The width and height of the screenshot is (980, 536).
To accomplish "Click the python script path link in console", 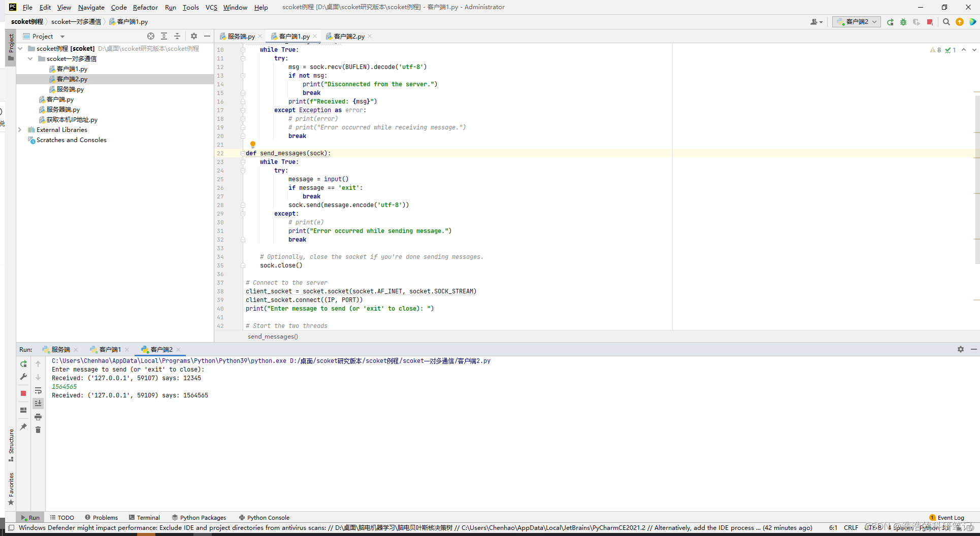I will [x=390, y=361].
